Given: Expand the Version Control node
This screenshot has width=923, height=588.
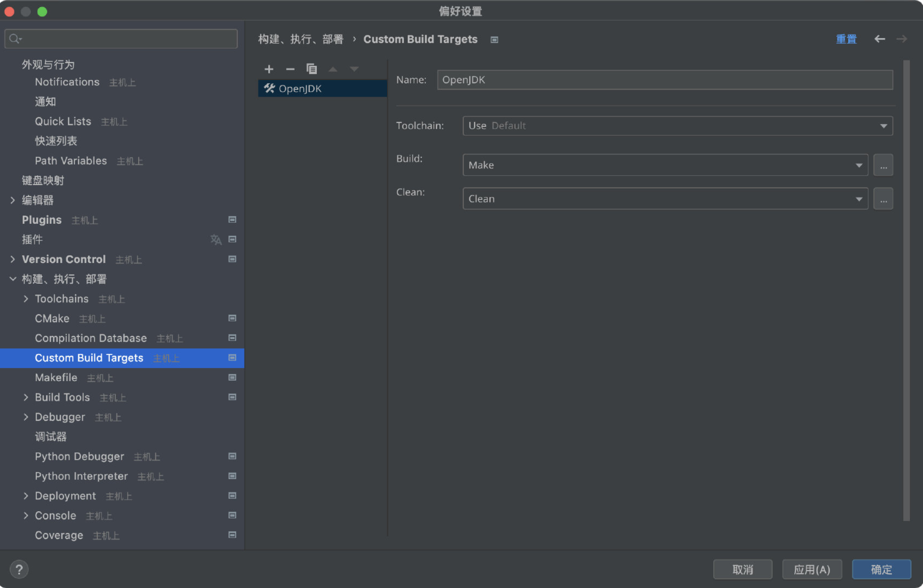Looking at the screenshot, I should pos(13,259).
